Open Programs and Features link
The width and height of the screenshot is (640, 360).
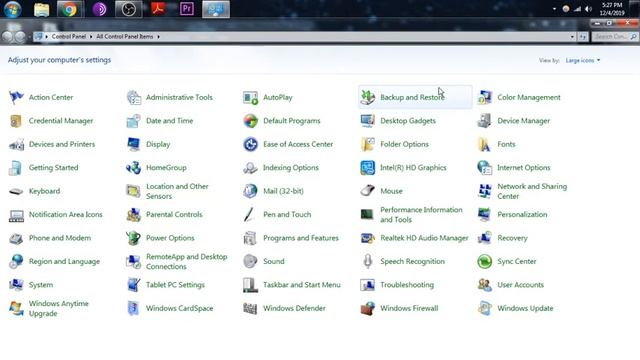click(301, 238)
